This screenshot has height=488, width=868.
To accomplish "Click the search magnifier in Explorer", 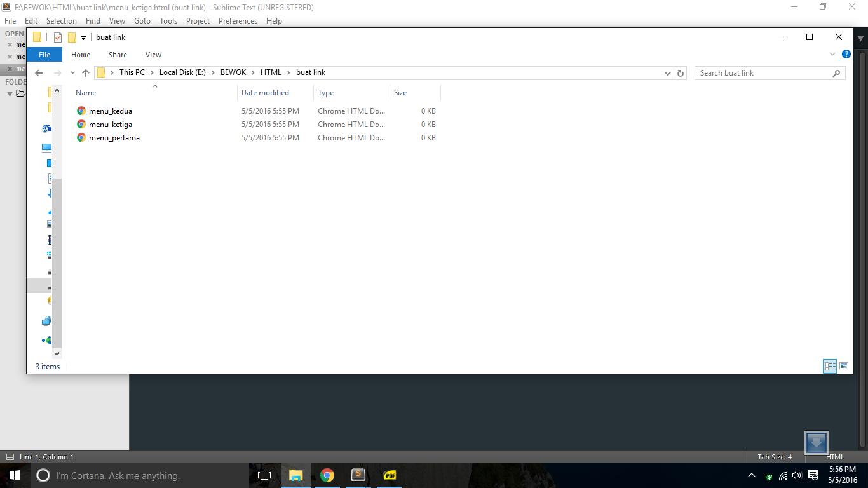I will (836, 73).
